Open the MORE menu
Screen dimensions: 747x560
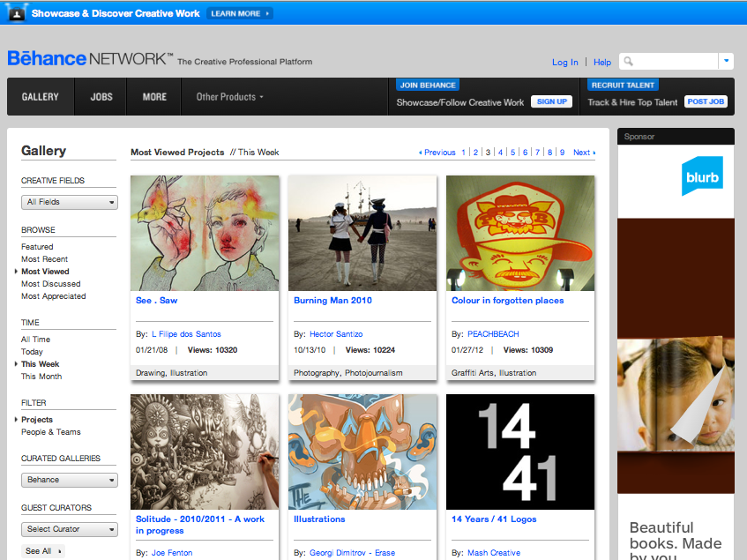[153, 97]
